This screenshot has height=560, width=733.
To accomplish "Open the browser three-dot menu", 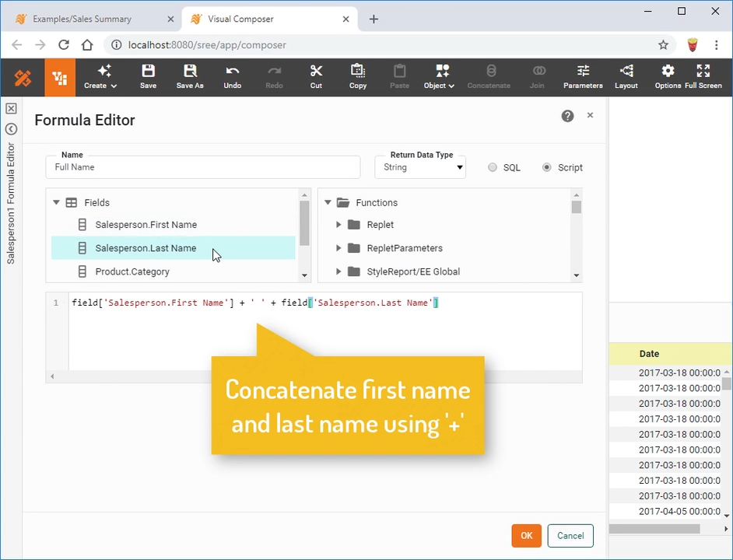I will (x=716, y=45).
